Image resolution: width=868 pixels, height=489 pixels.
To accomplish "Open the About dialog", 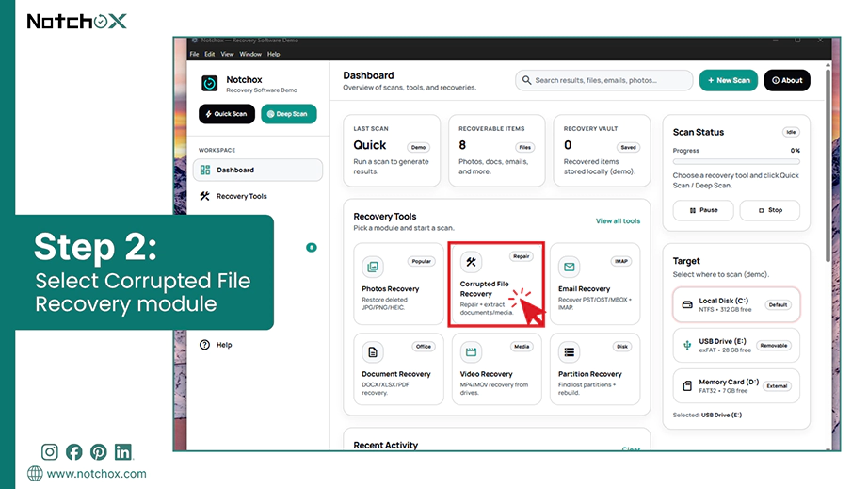I will point(787,80).
